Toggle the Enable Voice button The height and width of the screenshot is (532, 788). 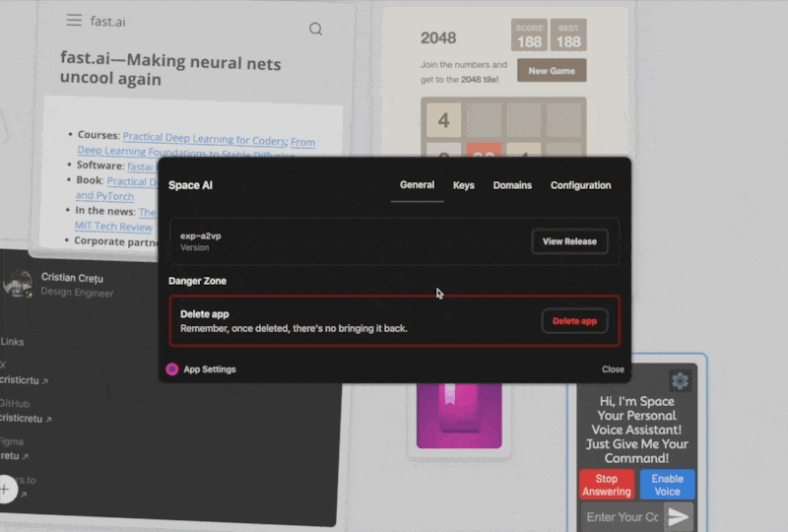(667, 485)
